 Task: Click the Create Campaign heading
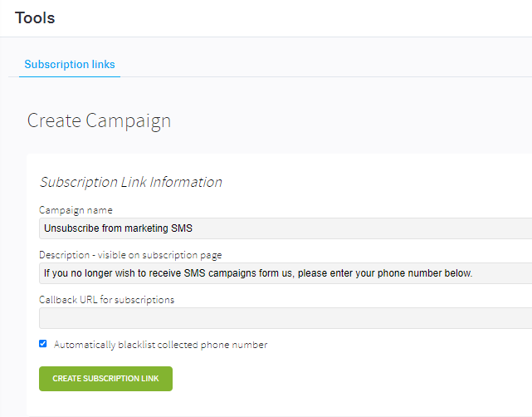[x=99, y=121]
